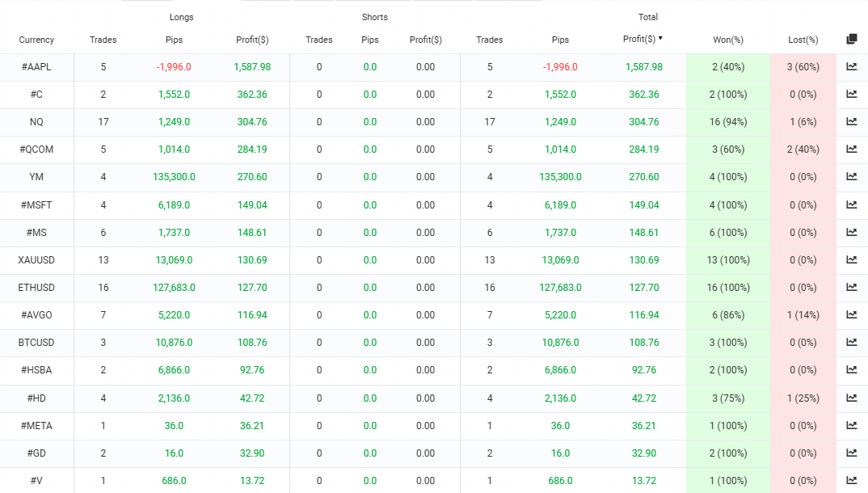Open chart icon for ETHUSD row

(x=851, y=288)
